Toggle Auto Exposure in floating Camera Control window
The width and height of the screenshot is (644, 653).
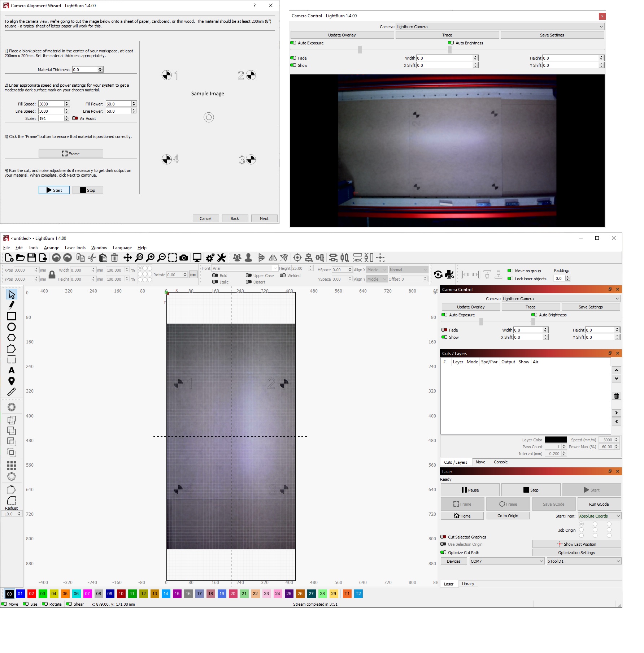pos(293,43)
